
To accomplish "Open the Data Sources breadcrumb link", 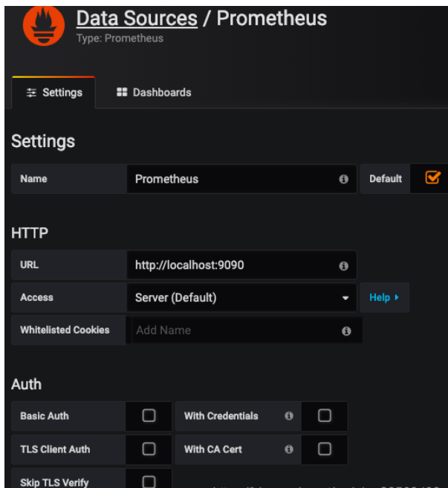I will coord(137,19).
